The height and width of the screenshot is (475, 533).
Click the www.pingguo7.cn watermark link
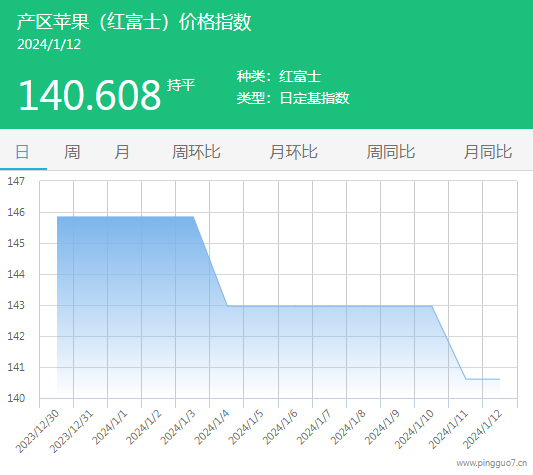[x=492, y=463]
